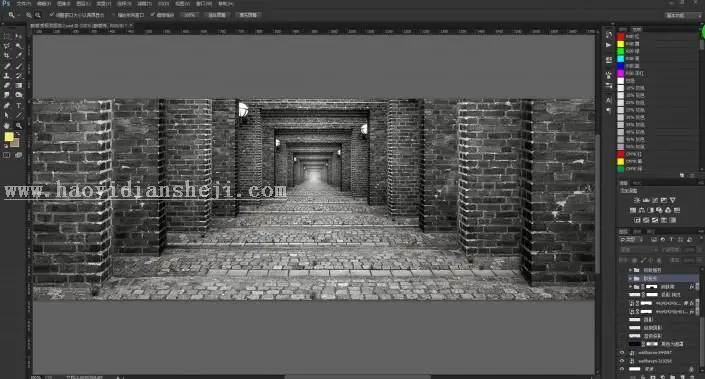Select the Gradient tool in the toolbox
The image size is (705, 379).
coord(19,85)
